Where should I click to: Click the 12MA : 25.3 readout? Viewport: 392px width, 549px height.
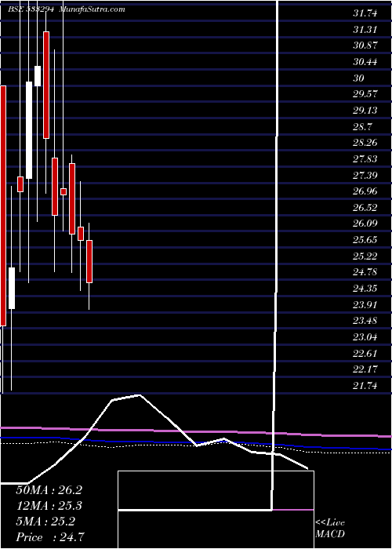point(49,506)
